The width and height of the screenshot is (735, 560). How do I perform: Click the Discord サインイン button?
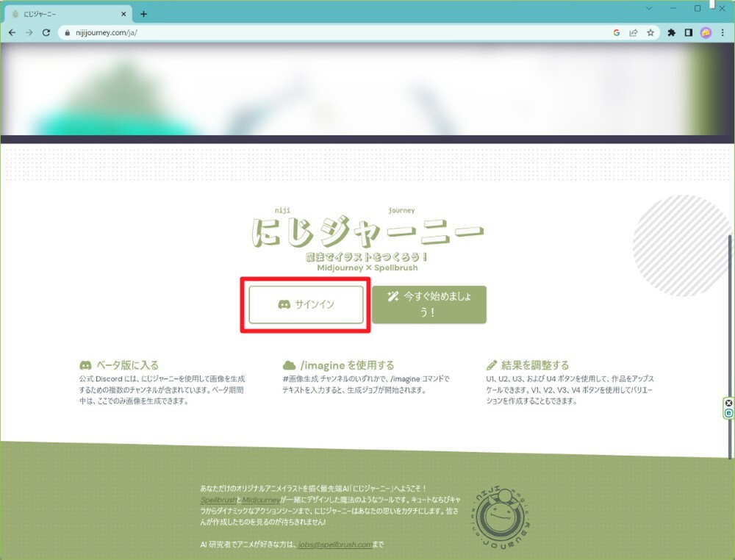tap(306, 304)
